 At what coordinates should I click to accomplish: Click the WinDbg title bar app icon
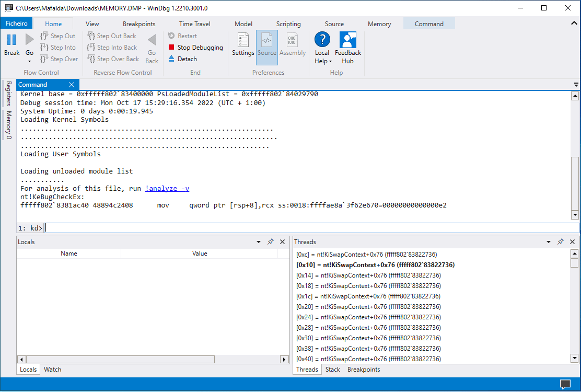click(8, 8)
